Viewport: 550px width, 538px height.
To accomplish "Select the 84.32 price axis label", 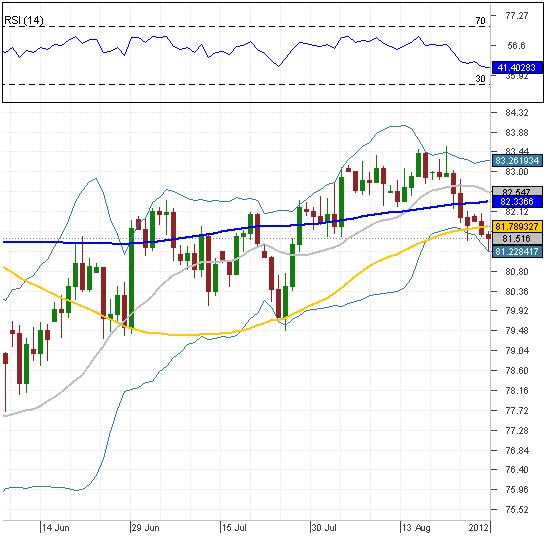I will [517, 113].
